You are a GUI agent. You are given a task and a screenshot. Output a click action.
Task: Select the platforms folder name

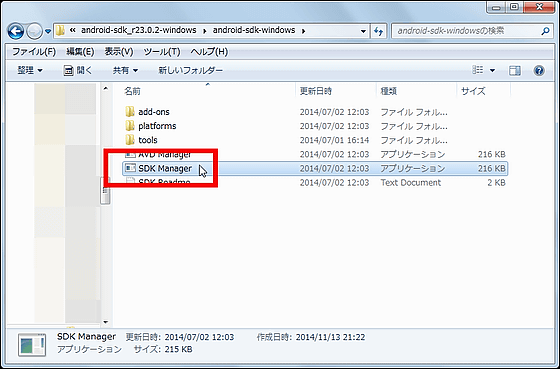point(157,126)
